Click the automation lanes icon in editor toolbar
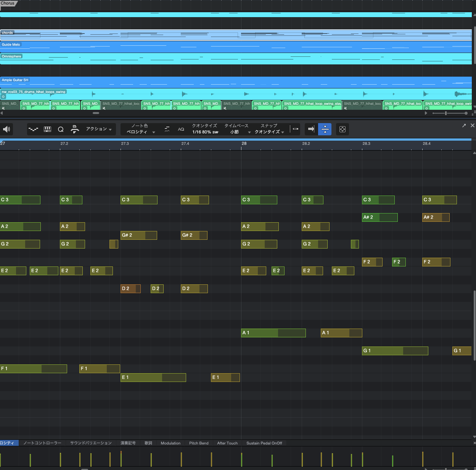Image resolution: width=476 pixels, height=470 pixels. [x=34, y=129]
